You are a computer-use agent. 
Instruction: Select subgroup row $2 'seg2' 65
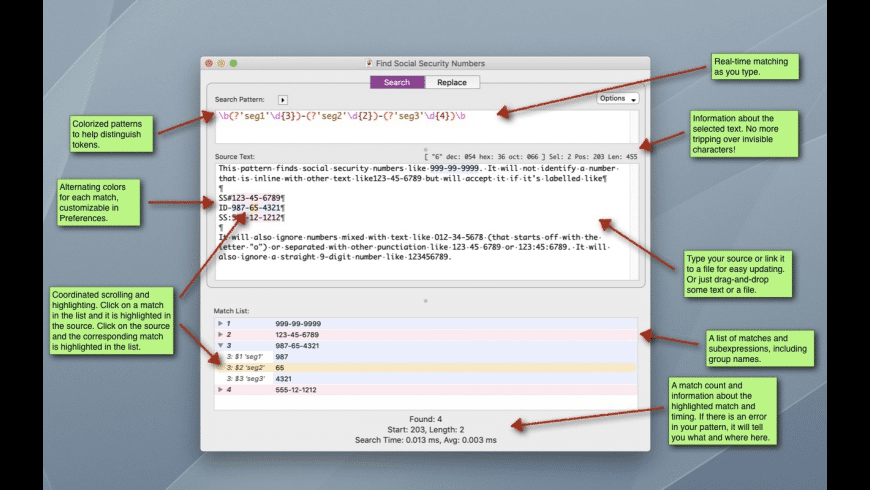tap(426, 367)
